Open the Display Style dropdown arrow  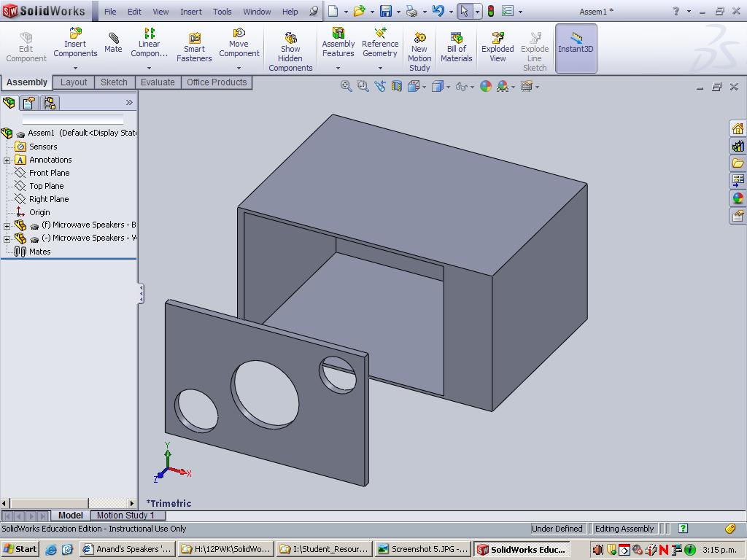(x=448, y=86)
